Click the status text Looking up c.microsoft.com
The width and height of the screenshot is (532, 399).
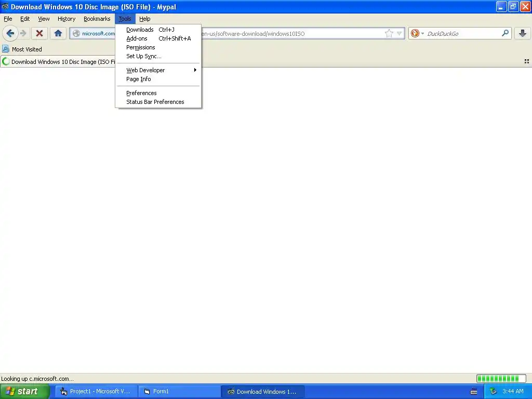pyautogui.click(x=37, y=379)
